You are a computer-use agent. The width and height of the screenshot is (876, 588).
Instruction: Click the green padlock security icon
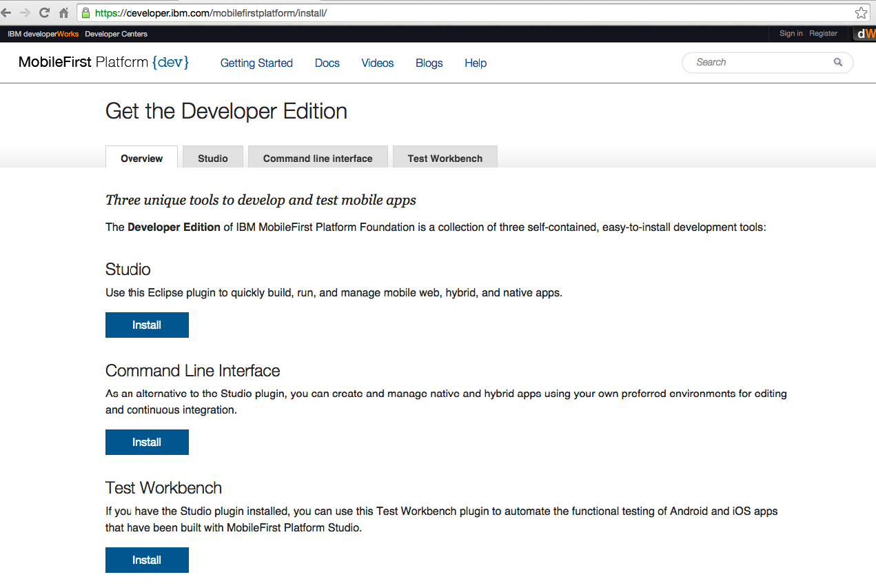[85, 12]
